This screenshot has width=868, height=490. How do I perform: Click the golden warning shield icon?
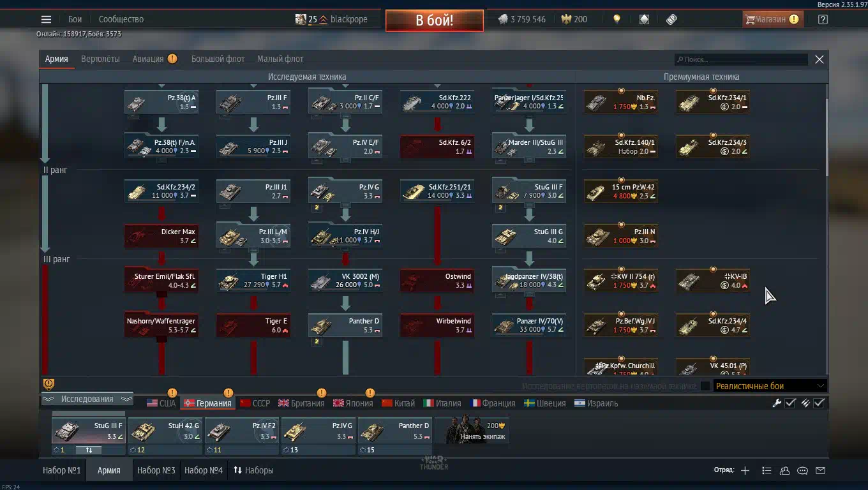pyautogui.click(x=49, y=383)
